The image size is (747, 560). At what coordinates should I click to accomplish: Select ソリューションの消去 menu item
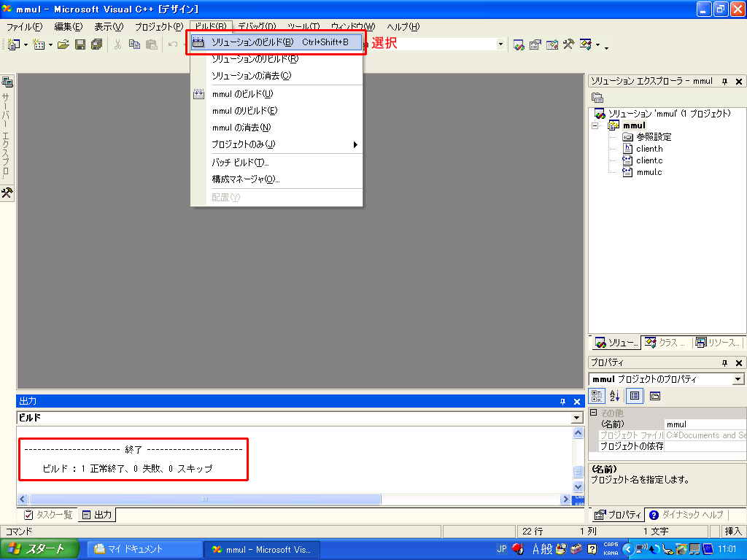[x=276, y=76]
